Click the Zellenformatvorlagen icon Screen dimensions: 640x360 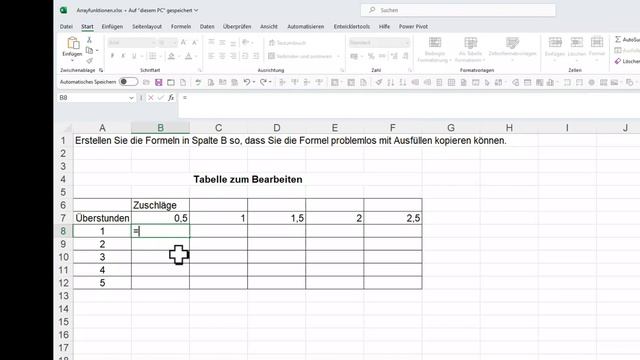[512, 42]
